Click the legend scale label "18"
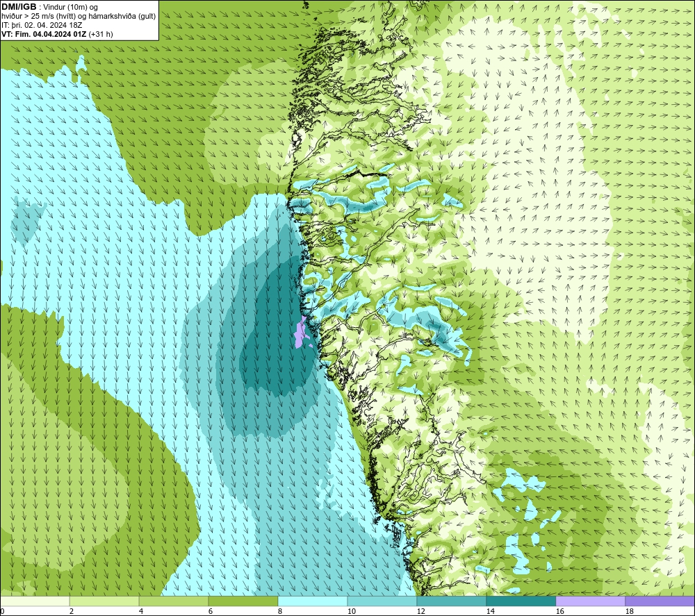 629,611
